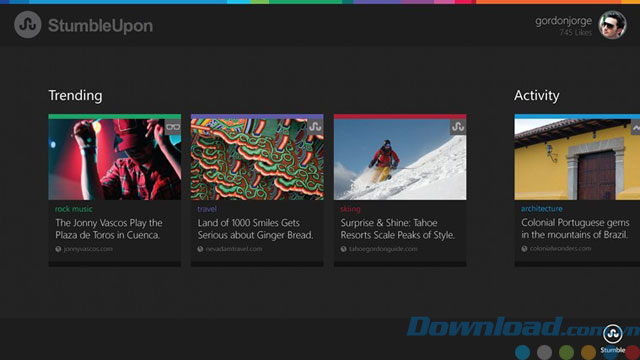Click globe icon beside nevadamtravel.com
This screenshot has width=640, height=360.
200,249
